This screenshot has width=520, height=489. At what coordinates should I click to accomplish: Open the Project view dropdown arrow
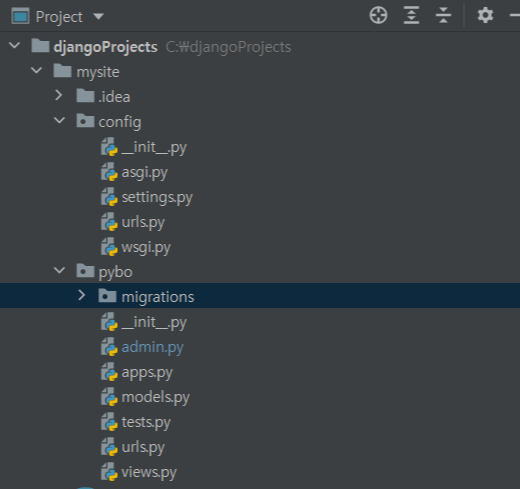pyautogui.click(x=98, y=16)
